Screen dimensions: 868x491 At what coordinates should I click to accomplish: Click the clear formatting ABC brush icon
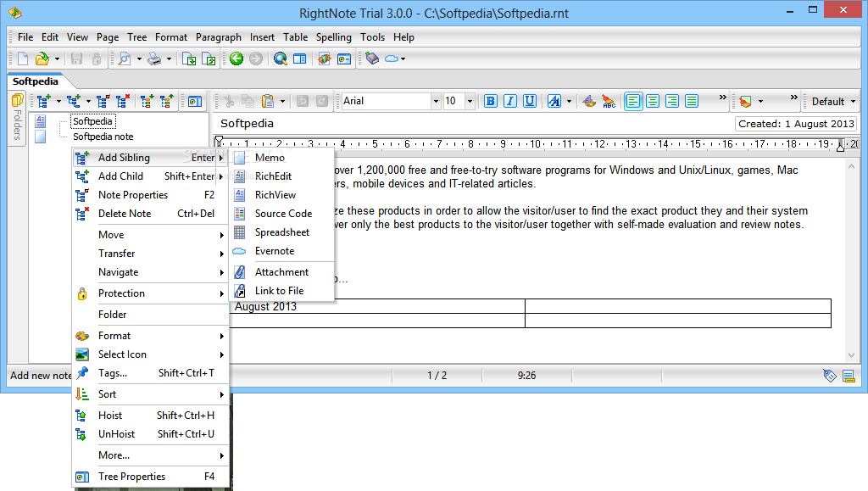pyautogui.click(x=609, y=101)
